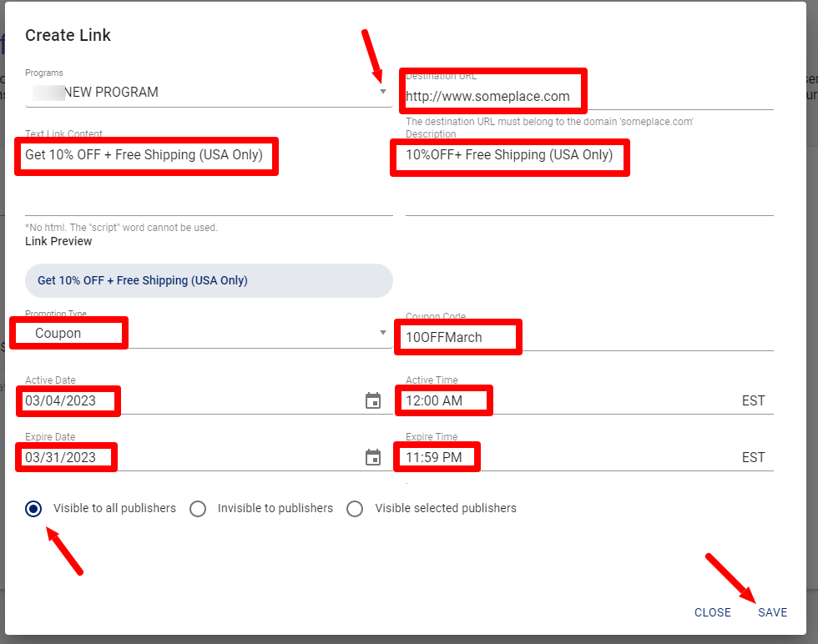Open the Promotion Type dropdown arrow
Image resolution: width=818 pixels, height=644 pixels.
click(x=383, y=332)
